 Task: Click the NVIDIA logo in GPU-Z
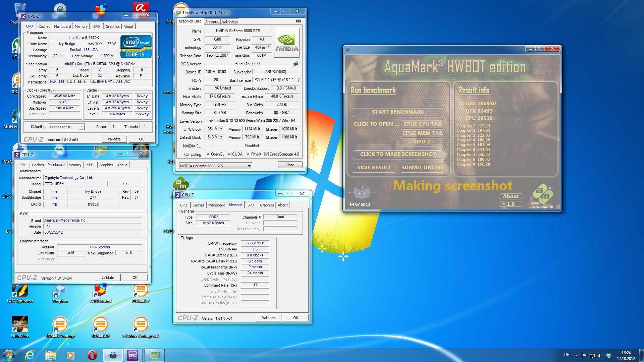coord(287,43)
